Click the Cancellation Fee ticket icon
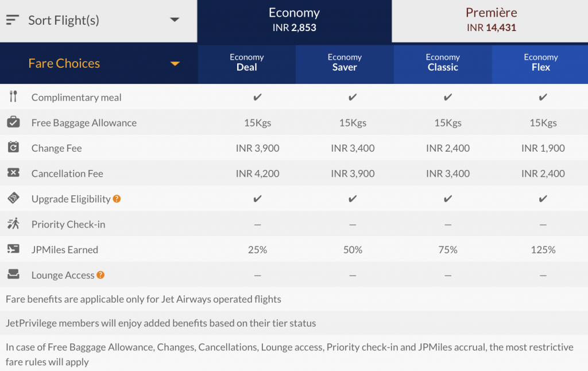Image resolution: width=588 pixels, height=371 pixels. coord(13,173)
